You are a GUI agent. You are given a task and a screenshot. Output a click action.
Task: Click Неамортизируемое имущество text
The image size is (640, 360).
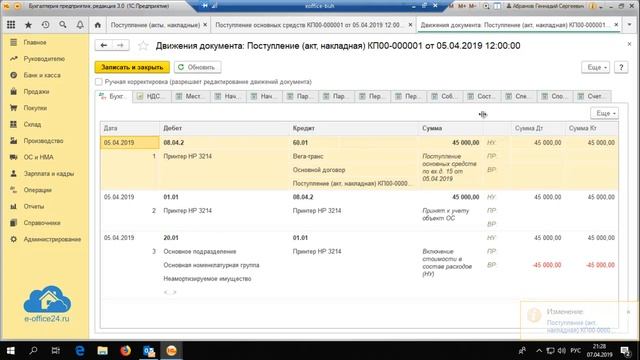click(x=207, y=279)
